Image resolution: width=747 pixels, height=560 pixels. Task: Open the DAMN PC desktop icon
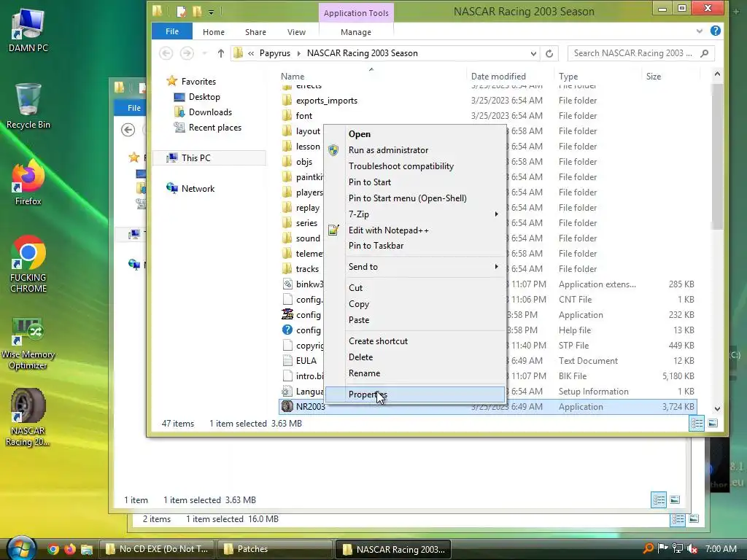28,31
